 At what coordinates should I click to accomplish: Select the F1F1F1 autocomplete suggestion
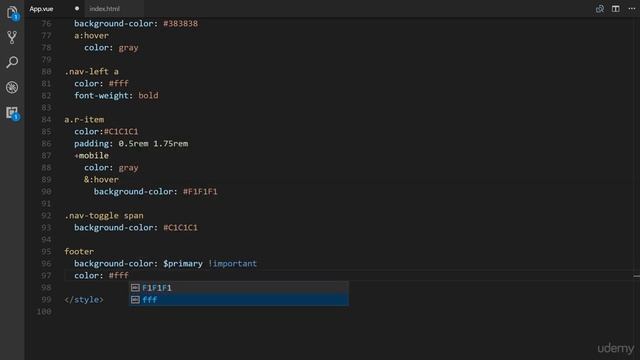[x=239, y=288]
